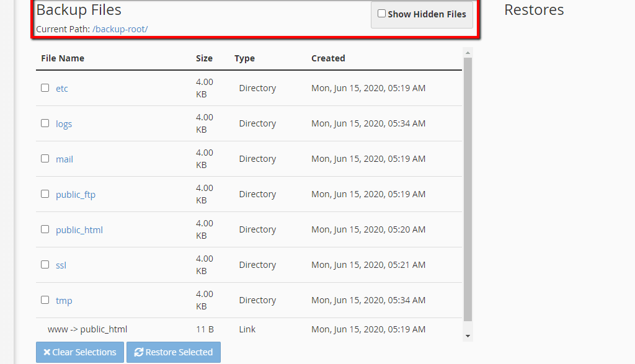Click the 4.00 KB size of mail
The image size is (635, 364).
pos(205,159)
